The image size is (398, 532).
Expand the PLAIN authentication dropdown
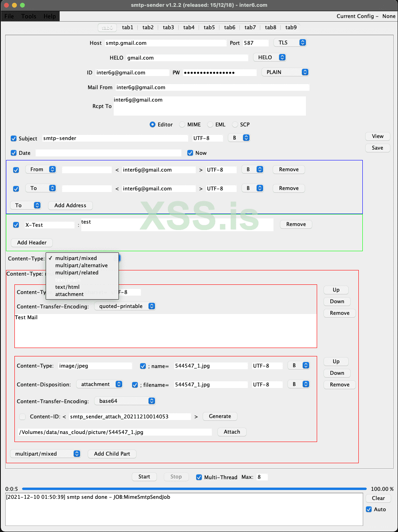click(x=285, y=72)
